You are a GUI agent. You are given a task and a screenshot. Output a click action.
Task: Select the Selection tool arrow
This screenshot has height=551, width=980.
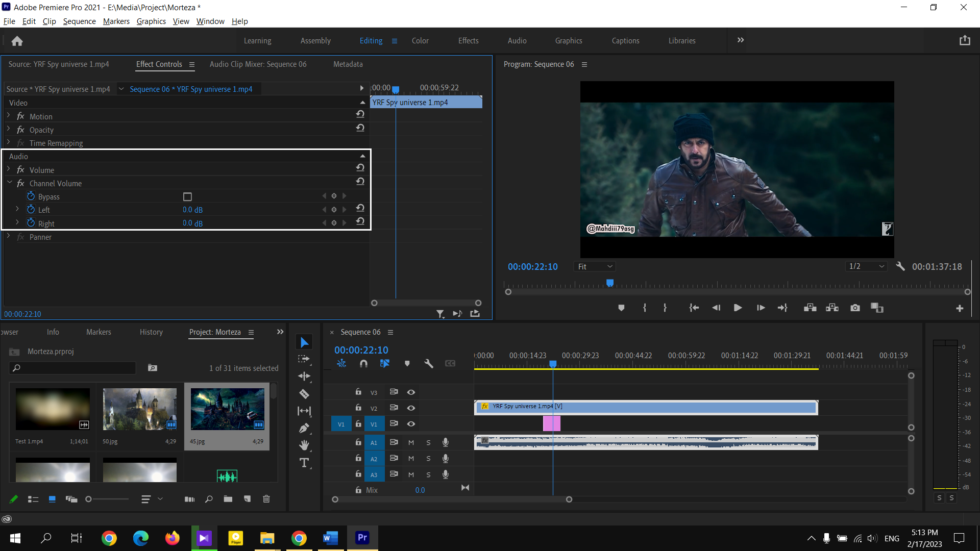[x=304, y=342]
